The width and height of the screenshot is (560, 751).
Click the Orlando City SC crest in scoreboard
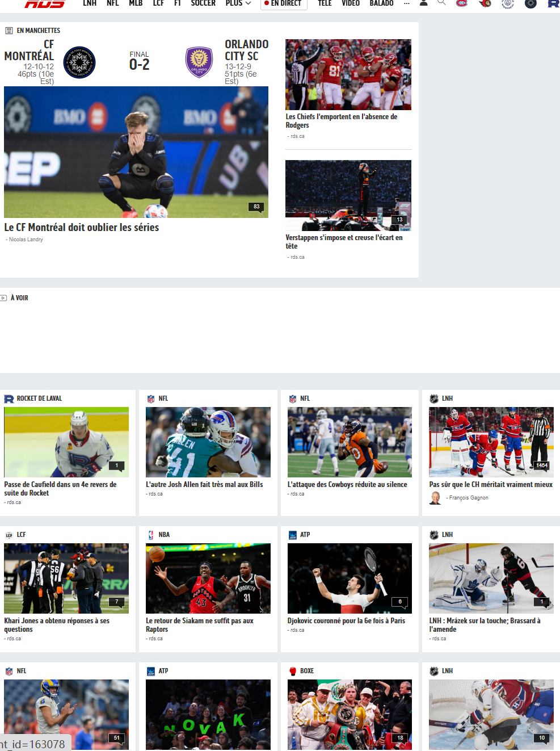click(x=199, y=62)
